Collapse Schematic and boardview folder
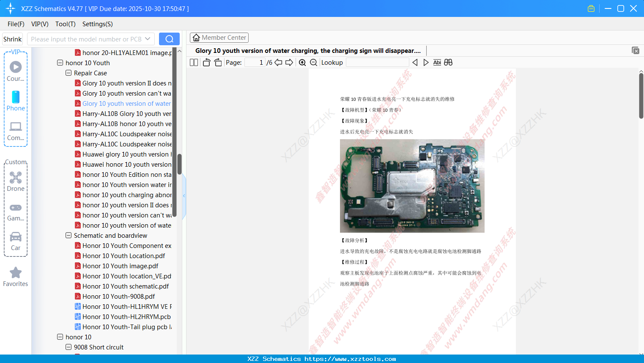This screenshot has width=644, height=363. point(69,235)
